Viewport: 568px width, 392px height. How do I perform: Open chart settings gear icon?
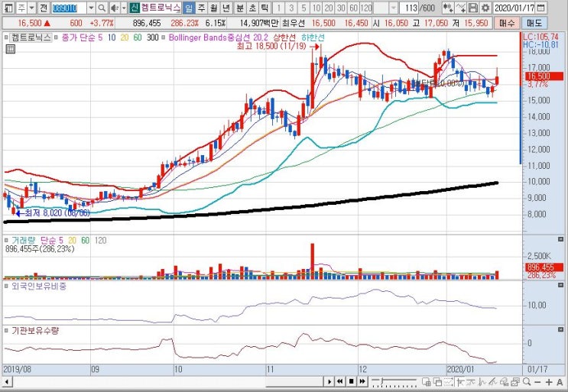(x=485, y=8)
